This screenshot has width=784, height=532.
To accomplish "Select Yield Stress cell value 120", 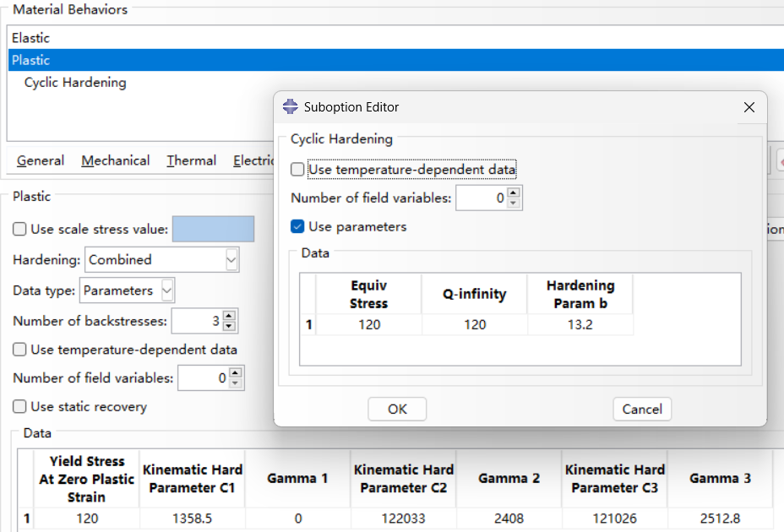I will (86, 518).
